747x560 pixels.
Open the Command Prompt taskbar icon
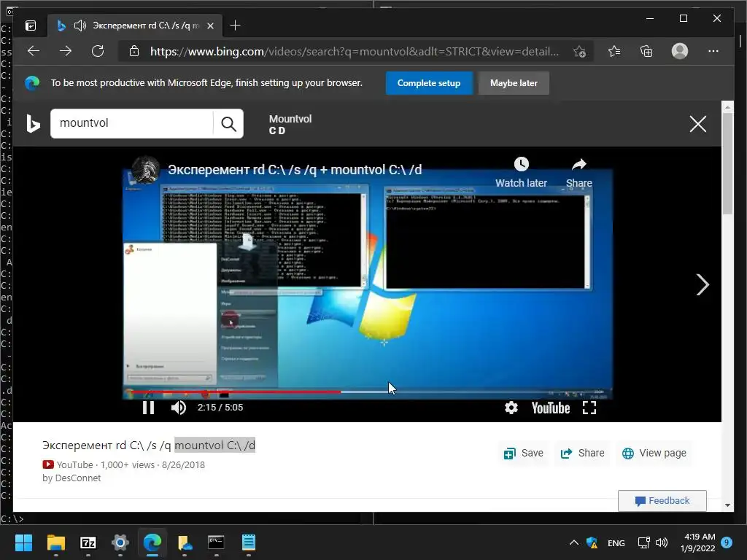coord(216,542)
